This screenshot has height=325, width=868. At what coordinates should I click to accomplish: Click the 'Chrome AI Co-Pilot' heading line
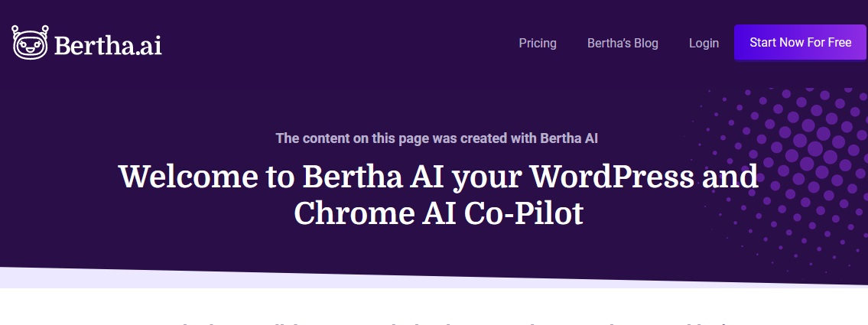coord(438,213)
